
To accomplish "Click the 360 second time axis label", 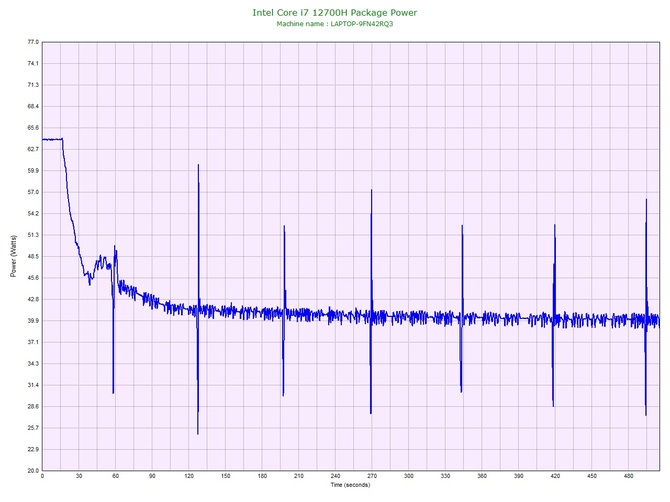I will [482, 476].
